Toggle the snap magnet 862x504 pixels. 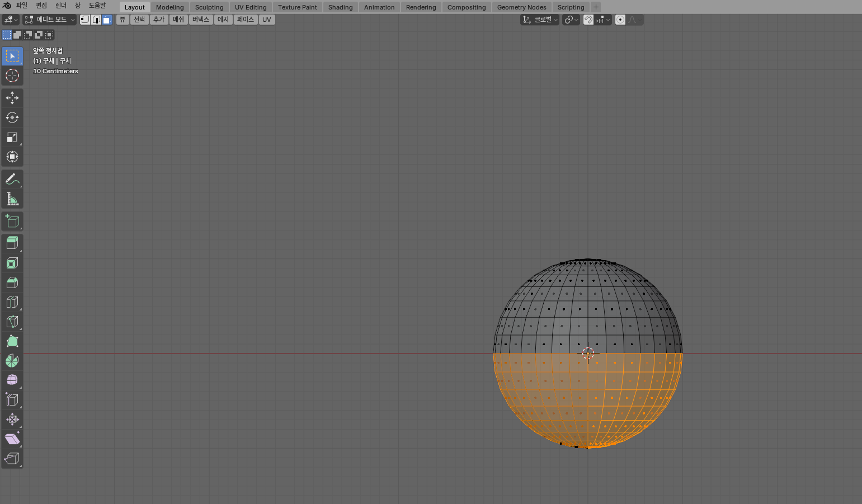click(x=588, y=20)
